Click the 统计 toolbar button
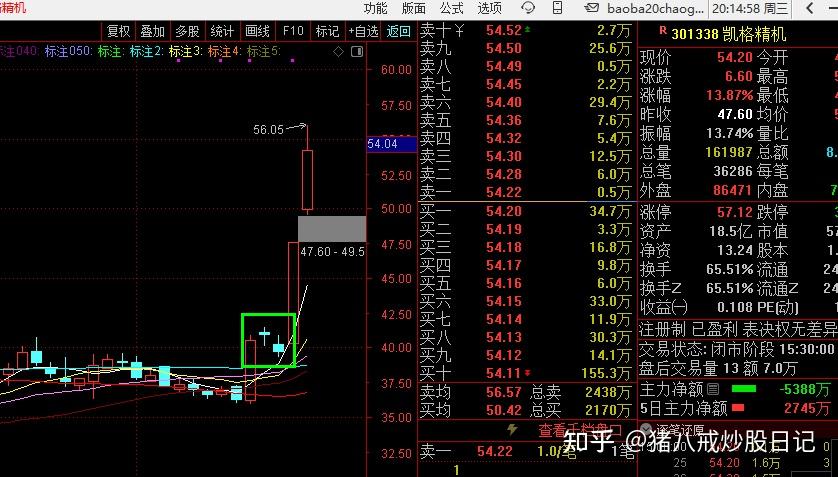The width and height of the screenshot is (838, 477). (x=222, y=32)
